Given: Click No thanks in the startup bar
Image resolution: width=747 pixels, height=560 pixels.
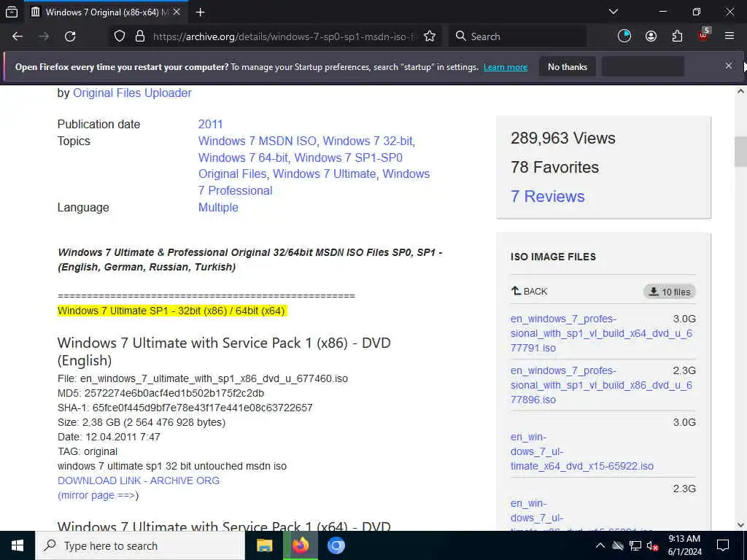Looking at the screenshot, I should click(x=568, y=66).
